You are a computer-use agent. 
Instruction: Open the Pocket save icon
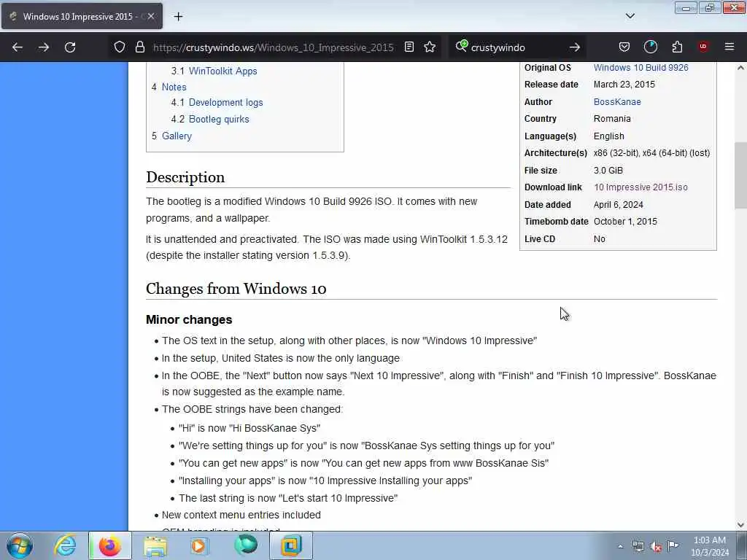tap(624, 47)
